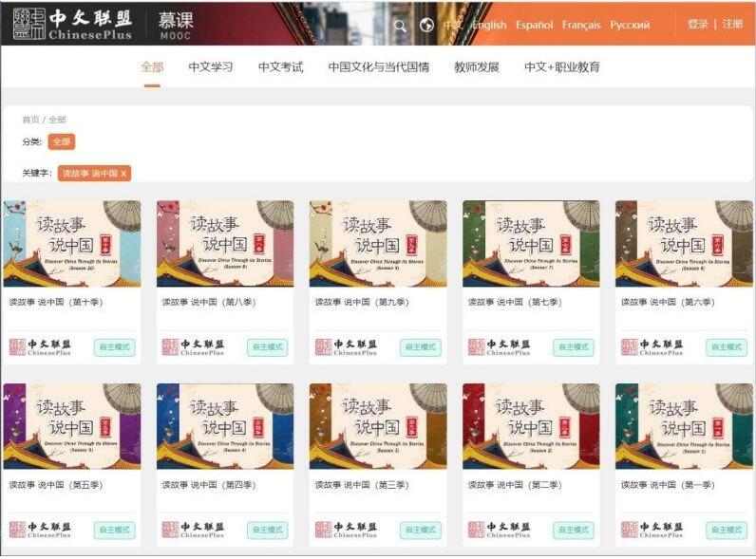Switch language to English

click(x=489, y=26)
